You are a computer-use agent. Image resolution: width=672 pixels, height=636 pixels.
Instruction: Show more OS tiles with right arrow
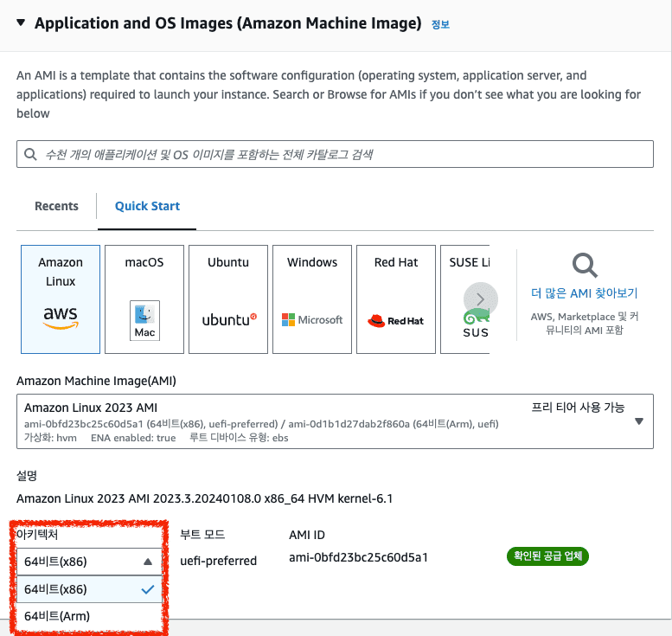pos(480,299)
